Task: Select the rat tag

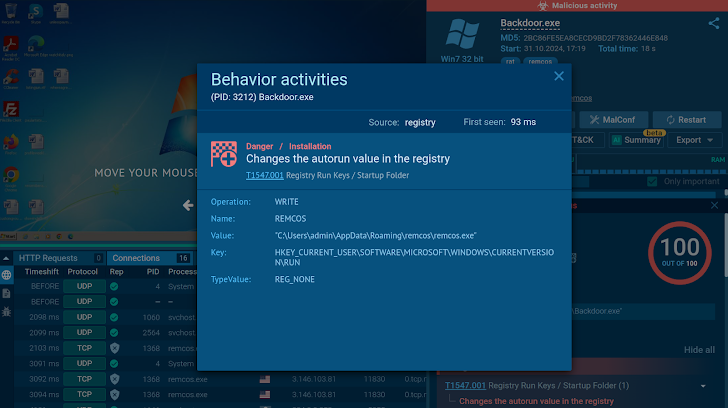Action: pyautogui.click(x=510, y=61)
